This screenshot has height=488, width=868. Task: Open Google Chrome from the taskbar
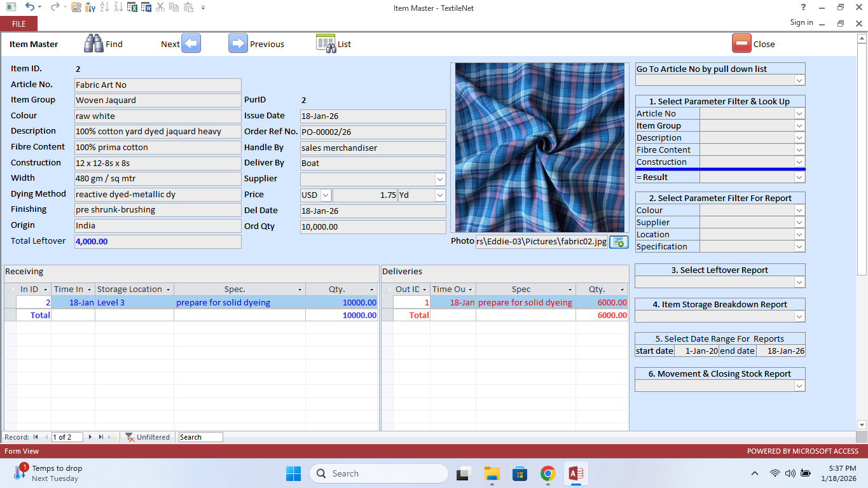click(x=548, y=473)
